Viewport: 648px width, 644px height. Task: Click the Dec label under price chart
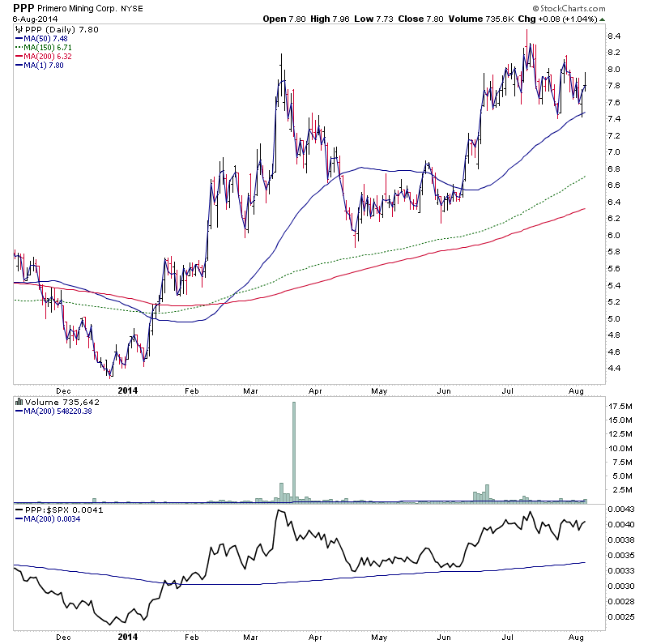(x=63, y=391)
